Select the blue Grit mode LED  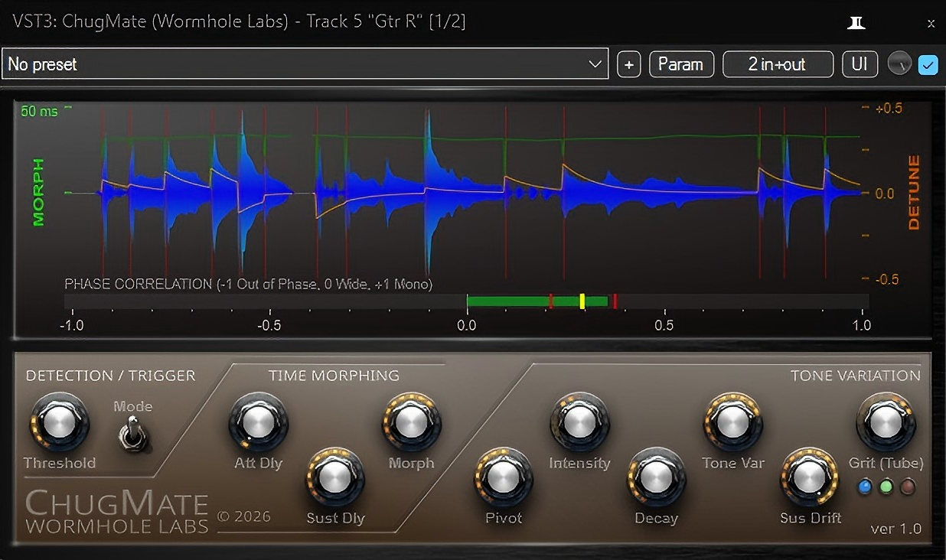[865, 487]
